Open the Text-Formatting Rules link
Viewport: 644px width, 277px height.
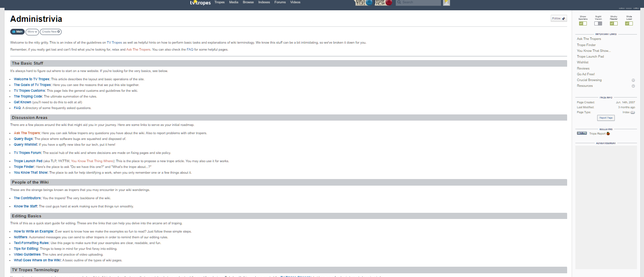tap(32, 243)
